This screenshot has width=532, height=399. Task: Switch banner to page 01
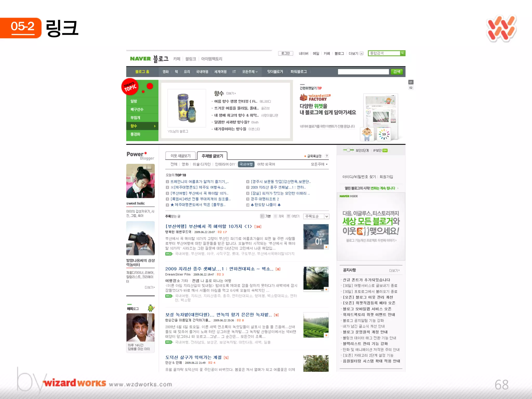pos(411,82)
